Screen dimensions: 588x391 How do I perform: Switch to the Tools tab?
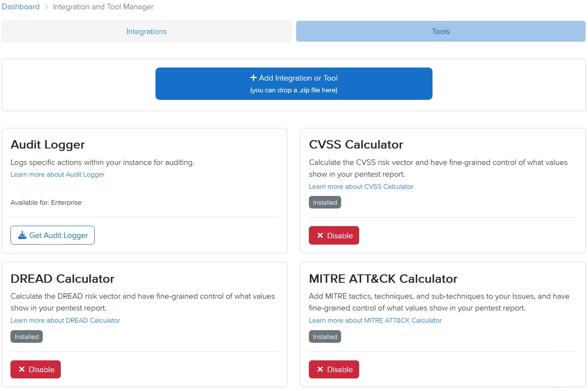click(x=440, y=31)
